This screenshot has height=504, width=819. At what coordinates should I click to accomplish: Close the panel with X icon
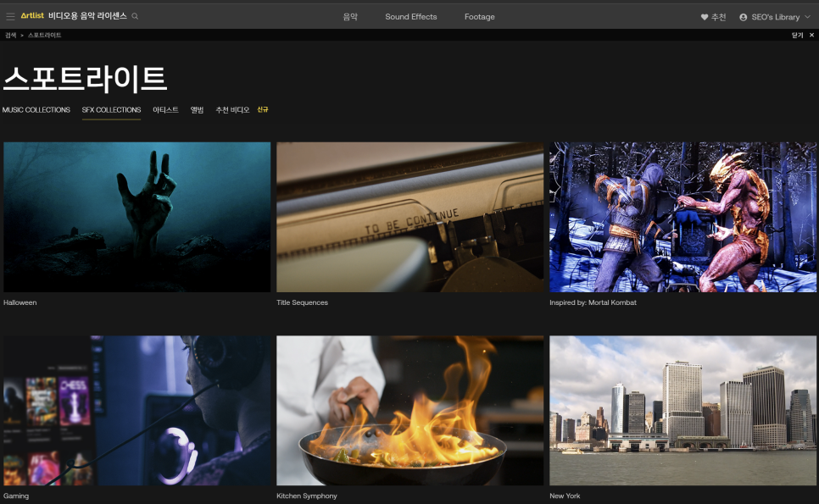point(811,35)
